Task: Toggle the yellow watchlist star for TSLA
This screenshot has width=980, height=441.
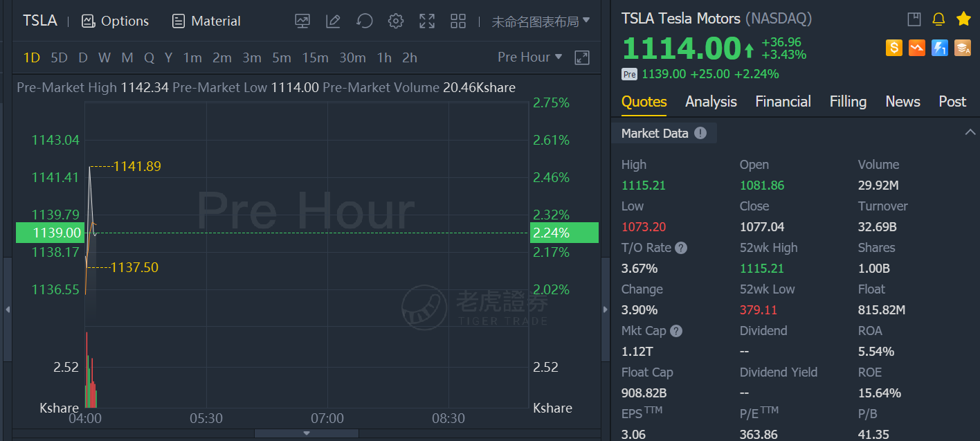Action: point(963,19)
